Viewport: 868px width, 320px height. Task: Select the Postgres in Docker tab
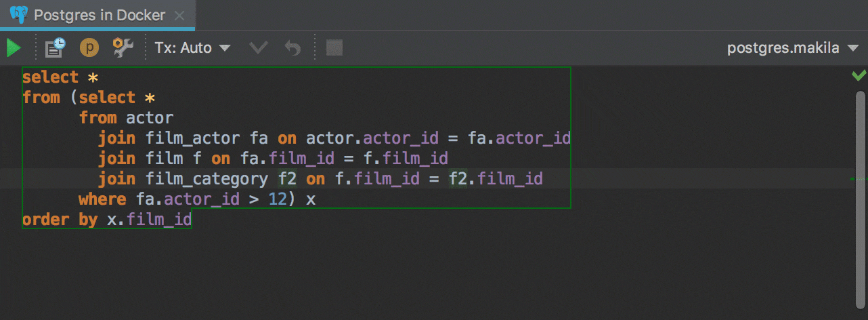point(99,15)
